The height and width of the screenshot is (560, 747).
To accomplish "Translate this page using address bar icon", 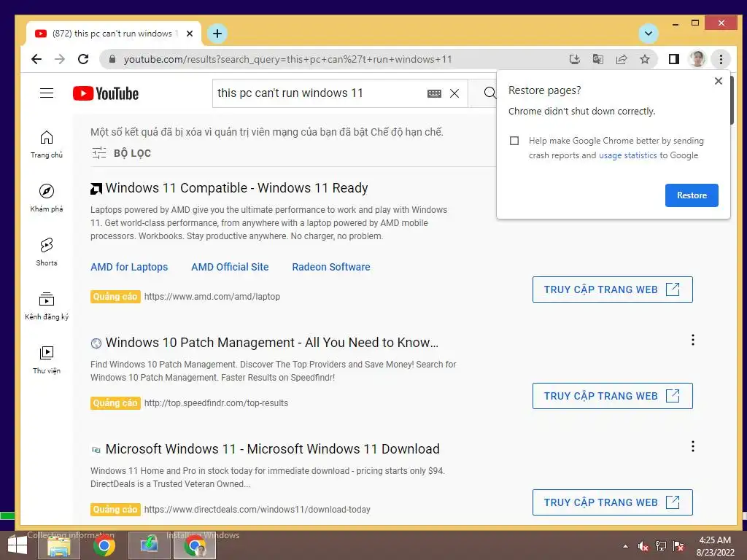I will [598, 59].
